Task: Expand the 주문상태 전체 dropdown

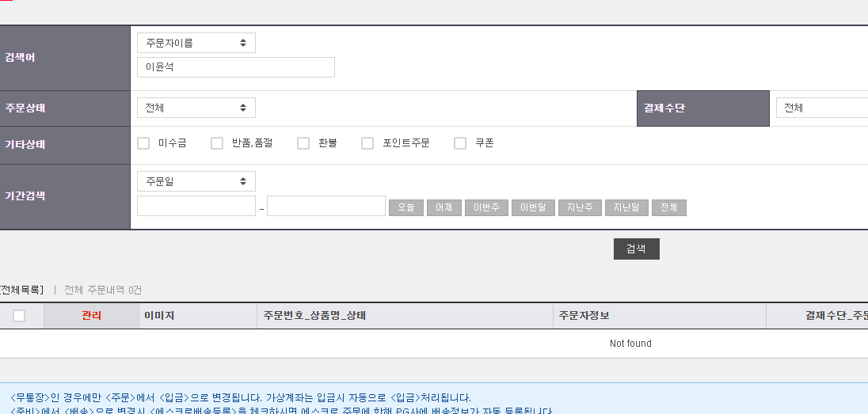Action: pyautogui.click(x=196, y=108)
